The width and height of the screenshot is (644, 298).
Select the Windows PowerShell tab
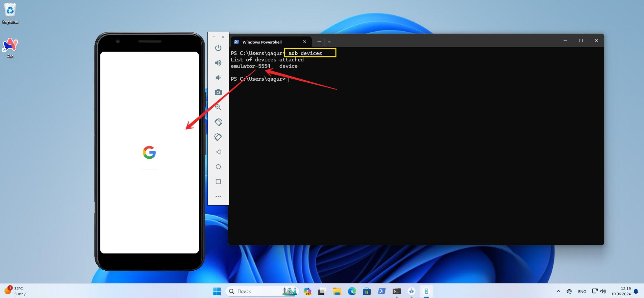point(270,42)
